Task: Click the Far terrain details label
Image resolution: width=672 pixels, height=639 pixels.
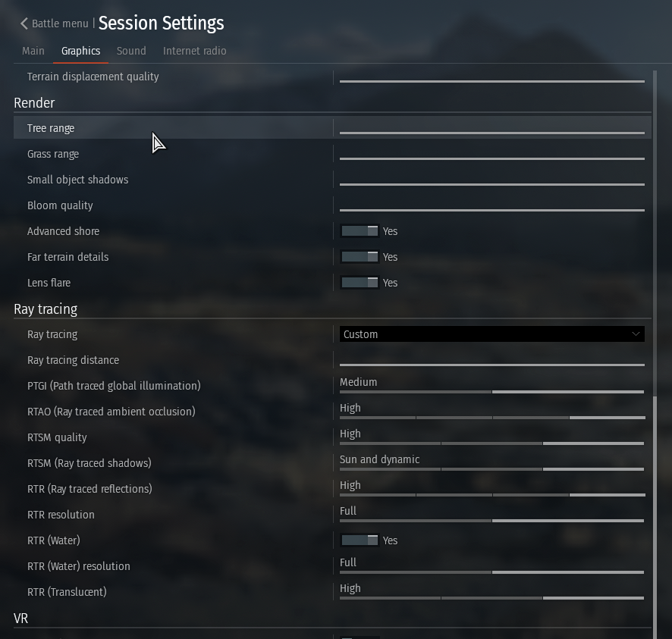Action: click(68, 257)
